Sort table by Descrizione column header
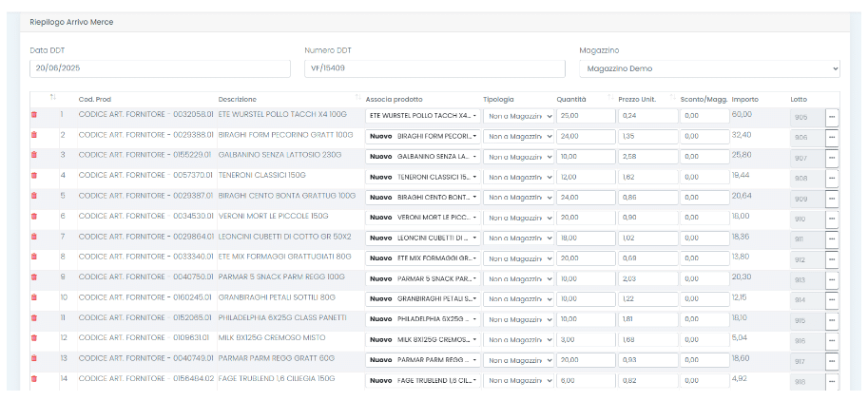This screenshot has width=868, height=401. coord(238,99)
